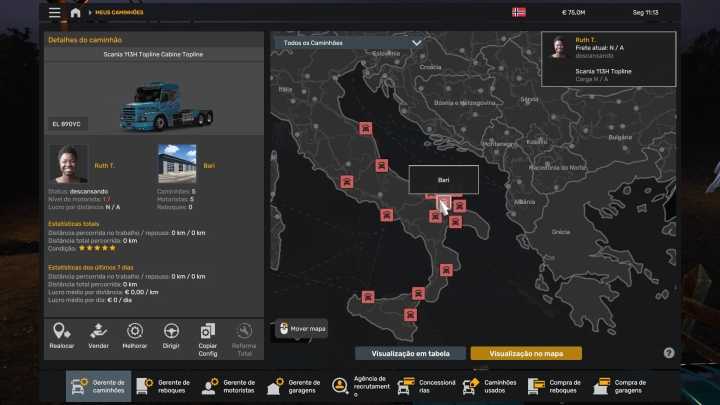Click the Estatísticas totais heading
Viewport: 720px width, 405px height.
(x=73, y=224)
